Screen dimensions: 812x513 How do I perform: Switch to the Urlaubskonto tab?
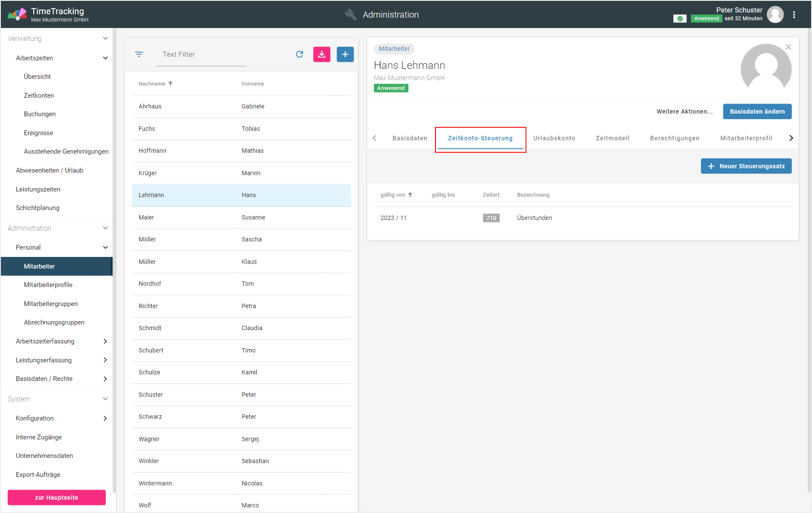tap(554, 138)
